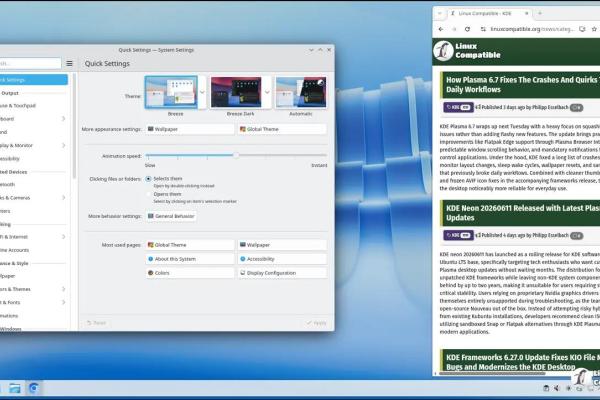Open the file manager from the taskbar
The width and height of the screenshot is (600, 400).
pos(15,388)
